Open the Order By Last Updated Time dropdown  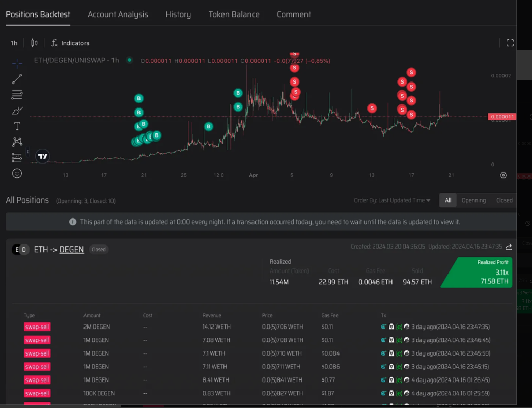(392, 200)
